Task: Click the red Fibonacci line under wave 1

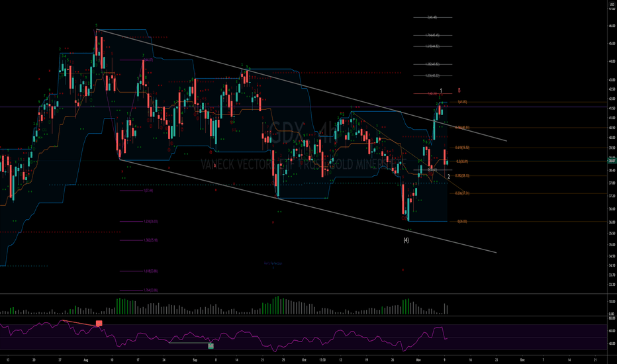Action: [432, 94]
